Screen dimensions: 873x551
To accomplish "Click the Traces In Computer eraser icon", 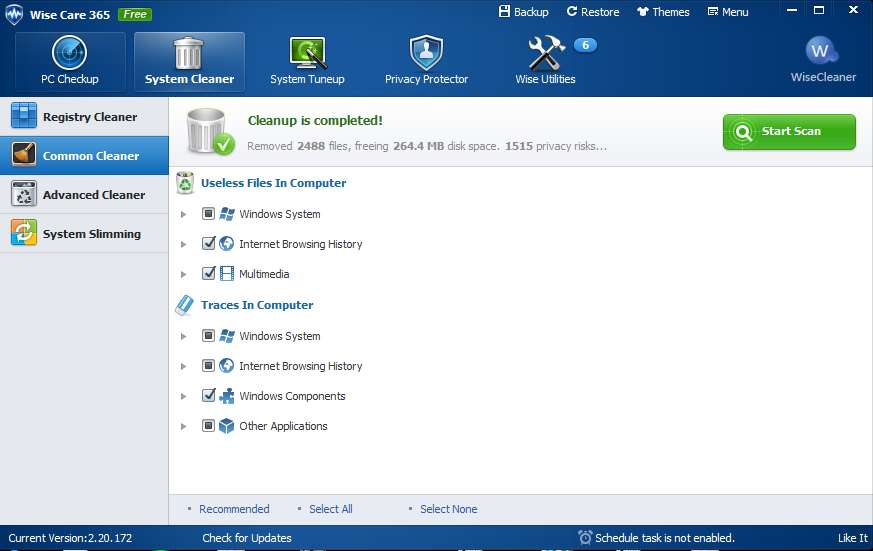I will click(185, 305).
